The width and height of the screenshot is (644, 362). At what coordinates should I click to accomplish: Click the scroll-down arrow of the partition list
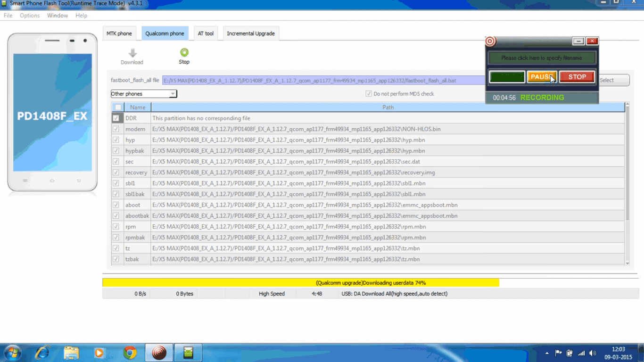pos(627,263)
